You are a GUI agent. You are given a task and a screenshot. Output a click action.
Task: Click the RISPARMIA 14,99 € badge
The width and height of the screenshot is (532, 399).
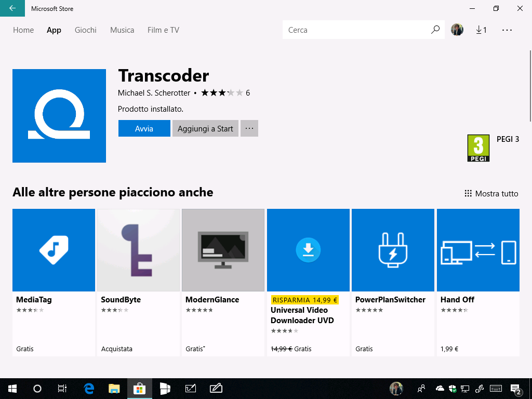(x=304, y=300)
